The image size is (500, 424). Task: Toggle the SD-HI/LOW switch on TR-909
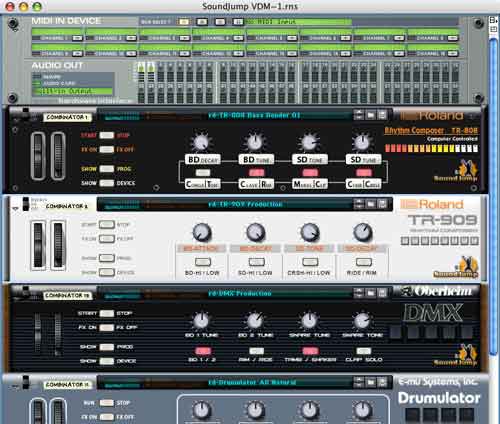pyautogui.click(x=257, y=262)
